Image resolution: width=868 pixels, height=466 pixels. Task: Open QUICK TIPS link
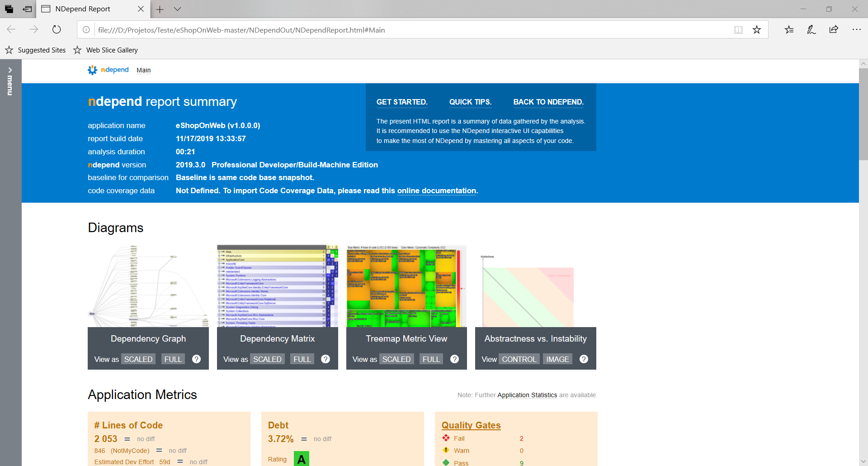coord(470,102)
